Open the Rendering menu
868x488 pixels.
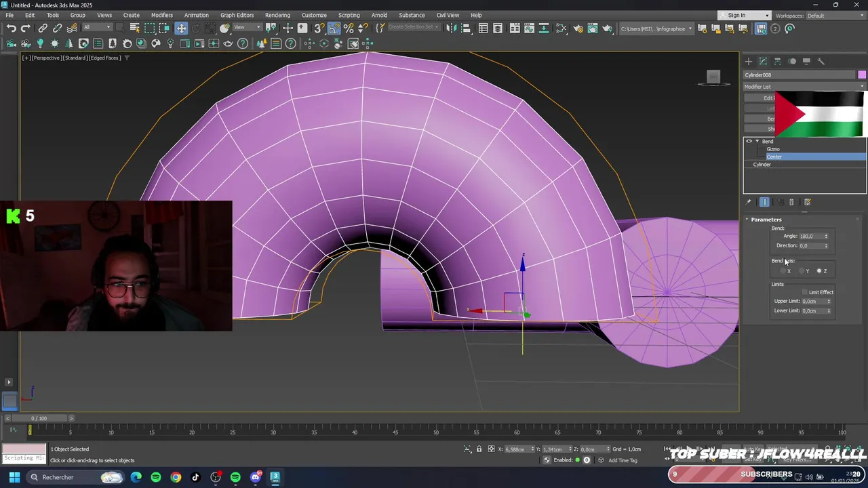tap(277, 15)
